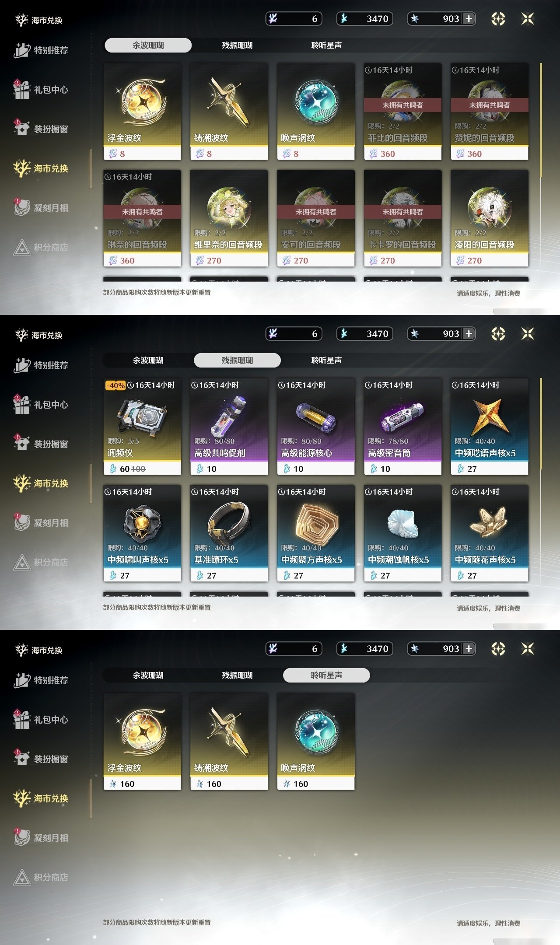The image size is (560, 945).
Task: Click the -40% discount badge
Action: pyautogui.click(x=115, y=385)
